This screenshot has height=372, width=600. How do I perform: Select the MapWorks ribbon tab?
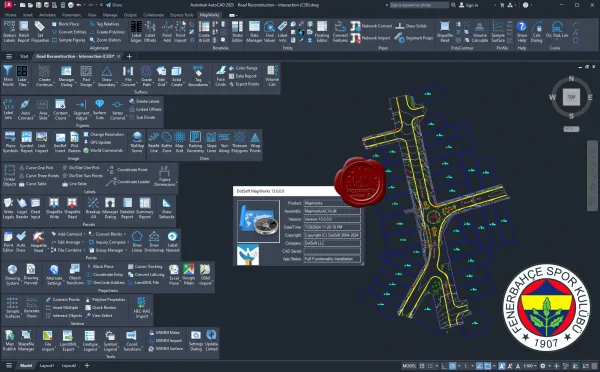[x=210, y=15]
